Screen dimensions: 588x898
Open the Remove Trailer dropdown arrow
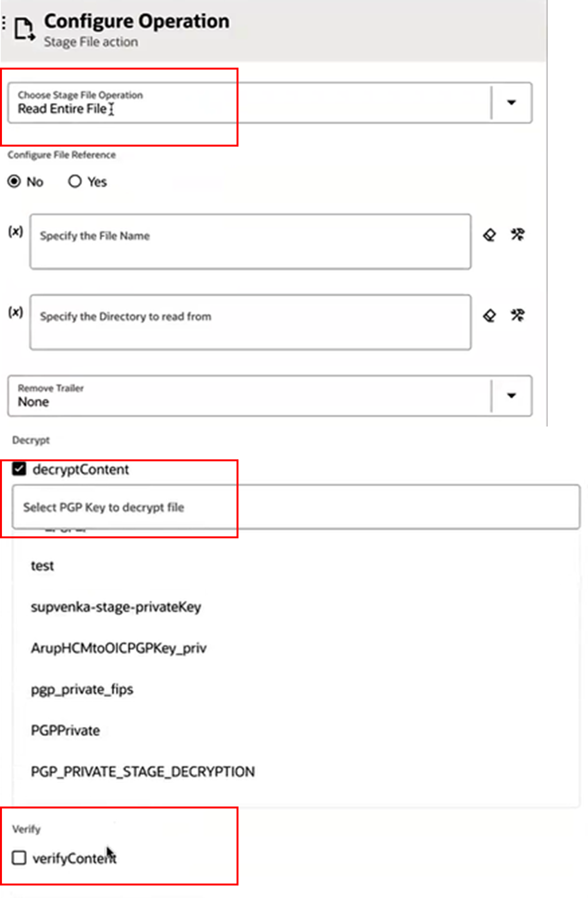point(511,396)
